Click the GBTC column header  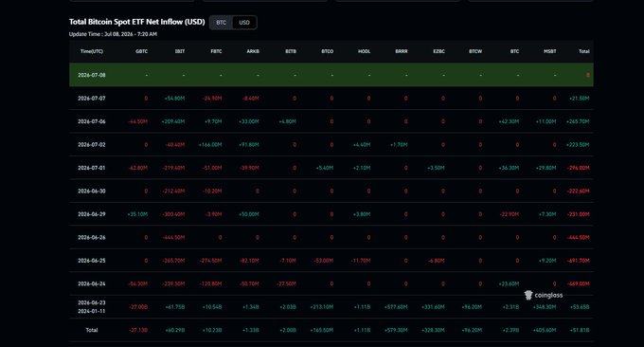coord(141,51)
